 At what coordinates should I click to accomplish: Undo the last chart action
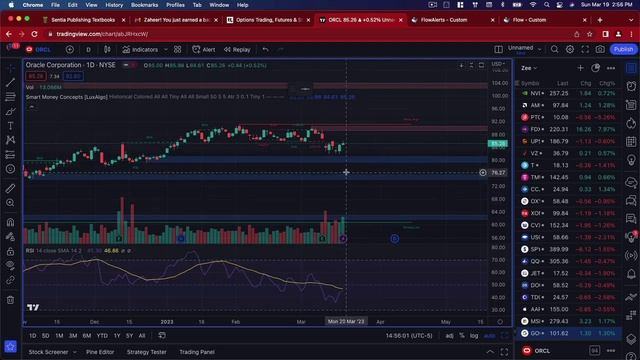266,49
